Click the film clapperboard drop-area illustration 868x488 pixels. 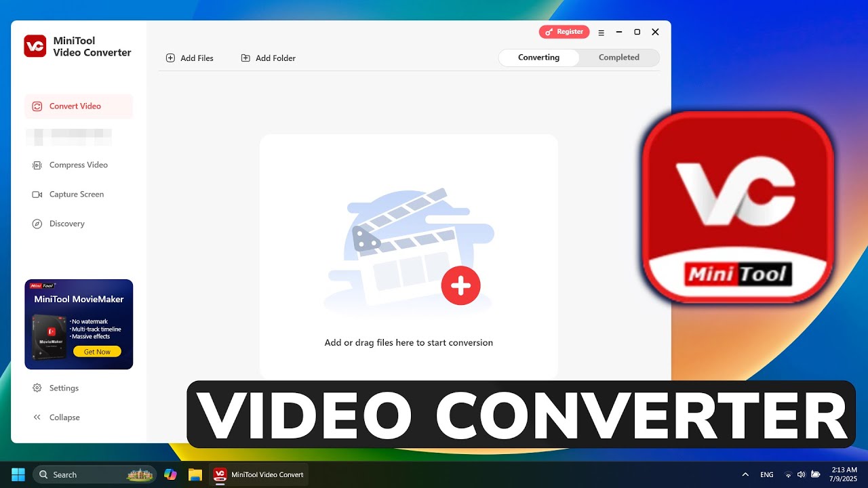408,249
